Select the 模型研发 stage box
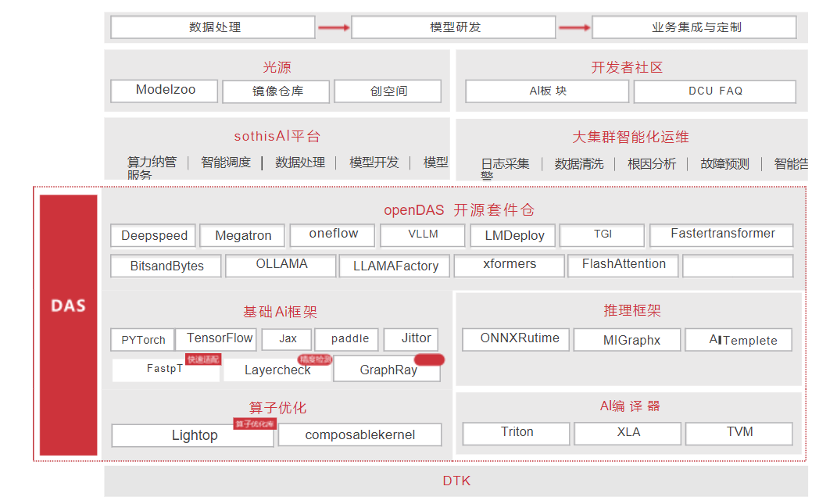 point(454,27)
